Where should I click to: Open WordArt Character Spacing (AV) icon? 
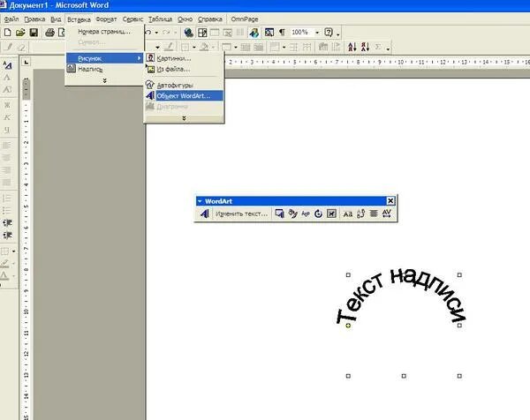pyautogui.click(x=386, y=214)
